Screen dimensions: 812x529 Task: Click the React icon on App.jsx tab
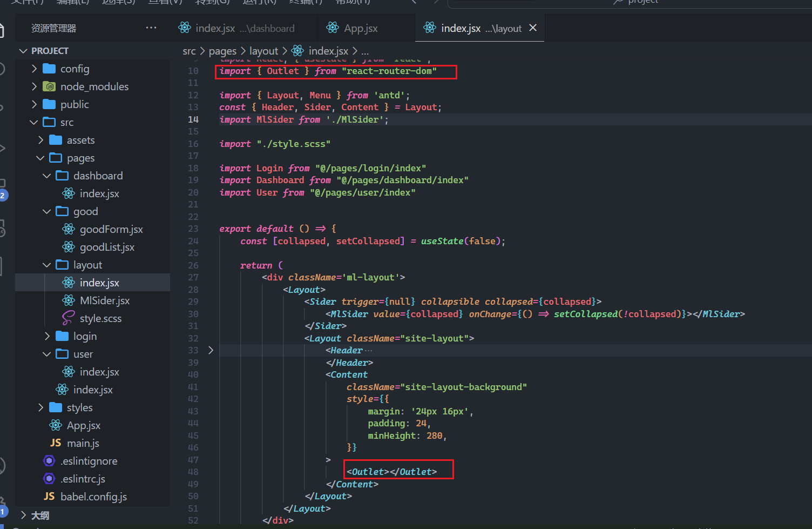pyautogui.click(x=333, y=28)
